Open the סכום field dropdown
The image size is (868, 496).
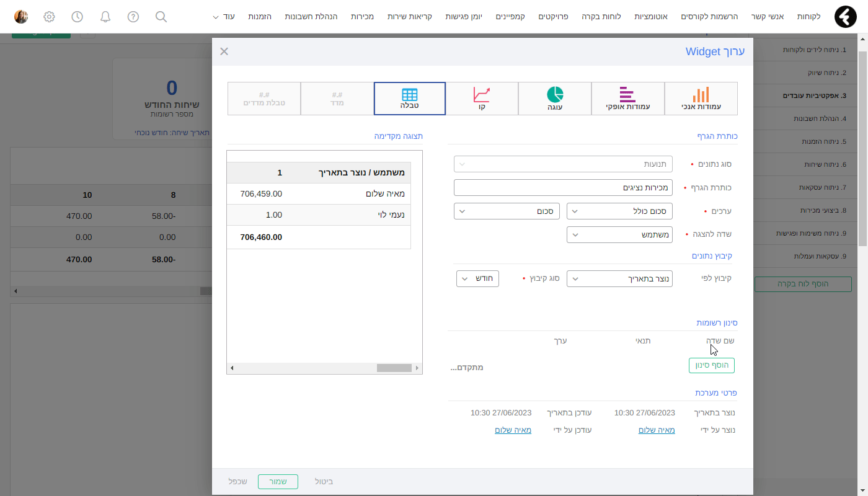(507, 211)
